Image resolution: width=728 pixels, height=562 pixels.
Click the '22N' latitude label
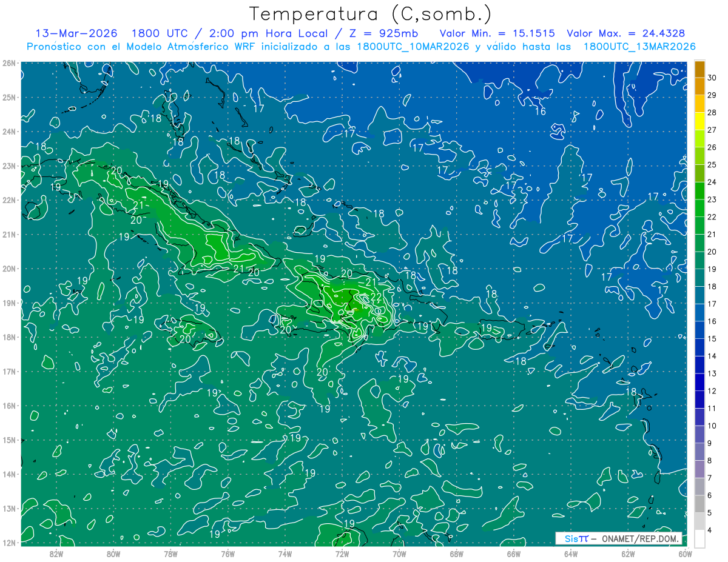[x=8, y=200]
